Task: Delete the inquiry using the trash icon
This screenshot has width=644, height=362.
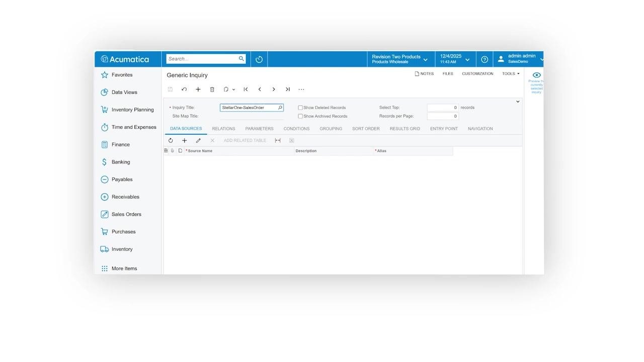Action: [212, 89]
